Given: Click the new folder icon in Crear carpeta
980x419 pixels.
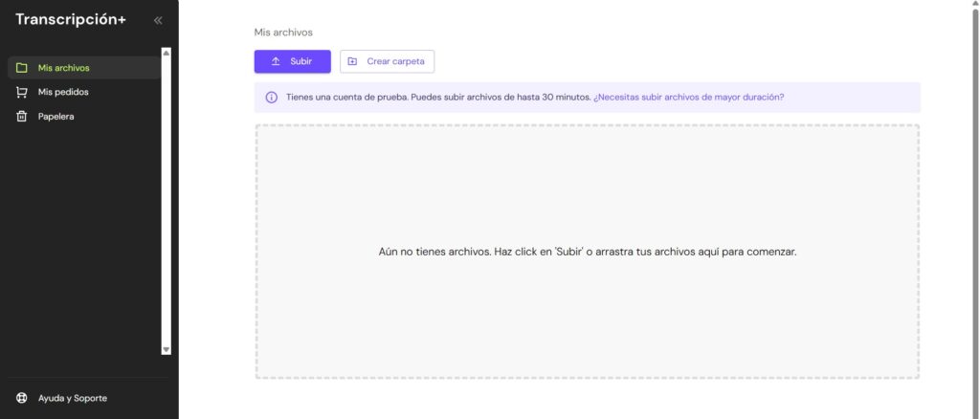Looking at the screenshot, I should 352,61.
